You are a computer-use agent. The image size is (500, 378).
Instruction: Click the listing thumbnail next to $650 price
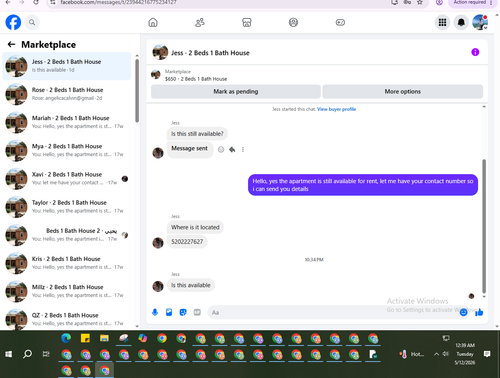pyautogui.click(x=156, y=74)
